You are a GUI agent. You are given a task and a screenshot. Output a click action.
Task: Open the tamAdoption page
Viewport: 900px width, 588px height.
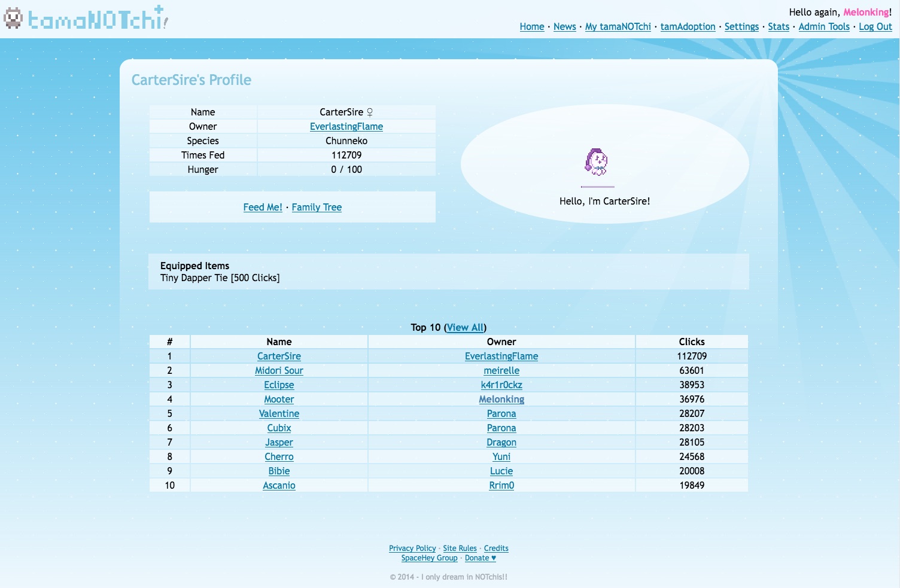688,27
